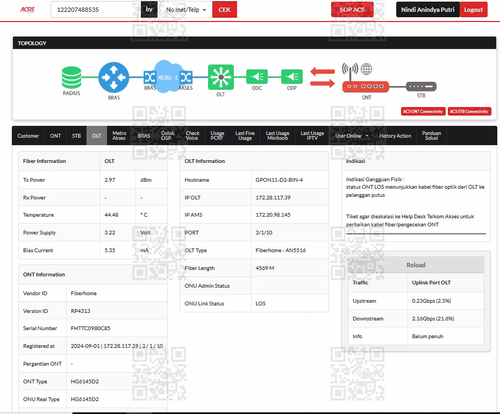Click the Downstream value 2.16Gbps
The image size is (500, 414).
click(433, 319)
